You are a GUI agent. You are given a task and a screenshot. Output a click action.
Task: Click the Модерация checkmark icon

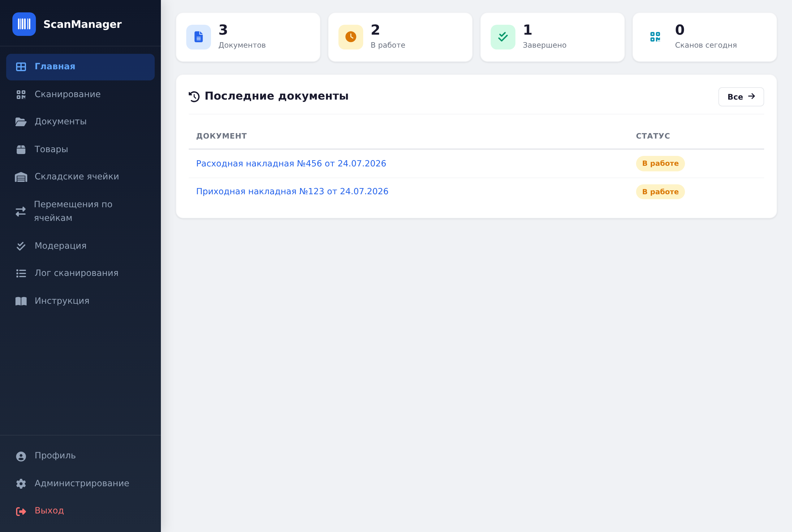point(21,246)
